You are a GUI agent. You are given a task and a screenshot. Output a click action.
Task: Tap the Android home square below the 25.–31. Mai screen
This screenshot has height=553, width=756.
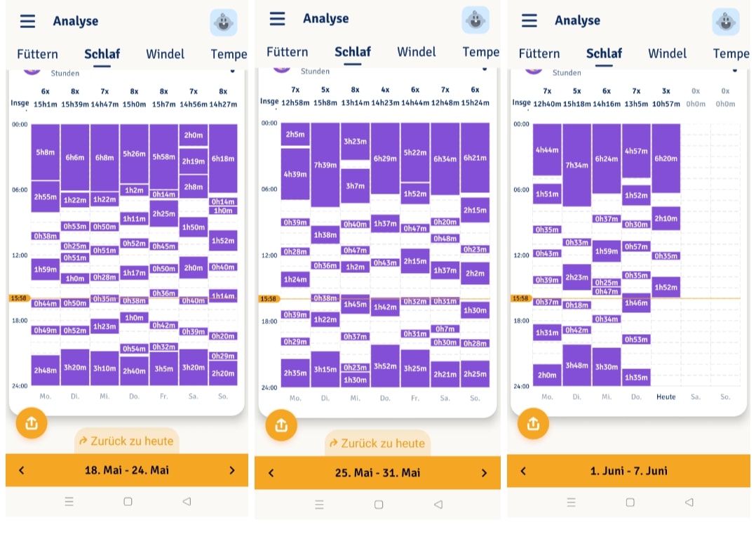point(379,505)
